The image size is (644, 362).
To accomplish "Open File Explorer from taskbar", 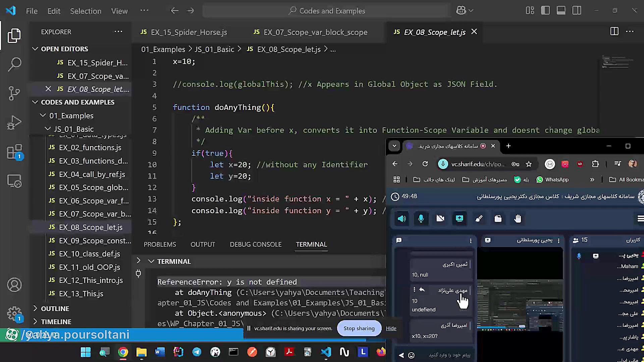I will point(142,352).
